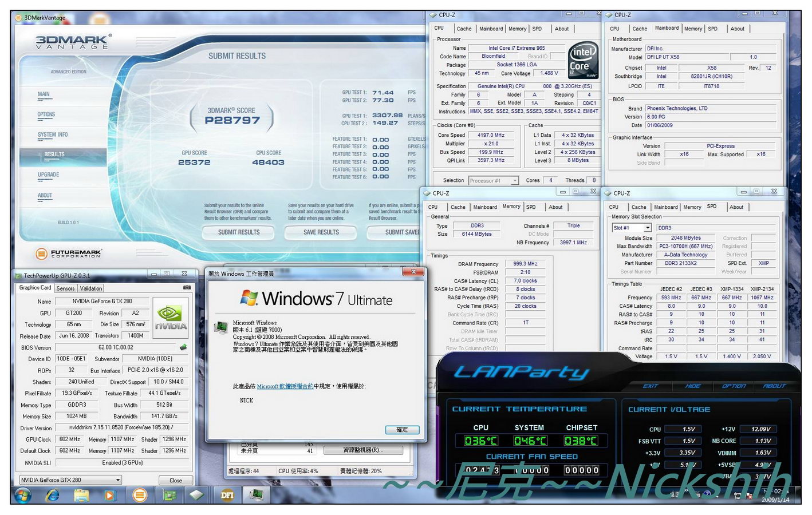The image size is (812, 515).
Task: Open UPGRADE in 3DMark Vantage sidebar
Action: pyautogui.click(x=48, y=175)
